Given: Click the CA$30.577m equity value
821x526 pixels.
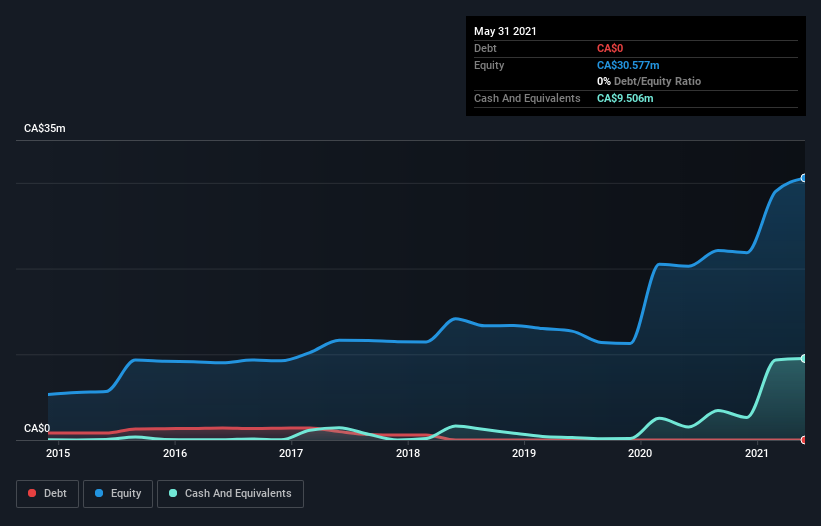Looking at the screenshot, I should tap(628, 65).
